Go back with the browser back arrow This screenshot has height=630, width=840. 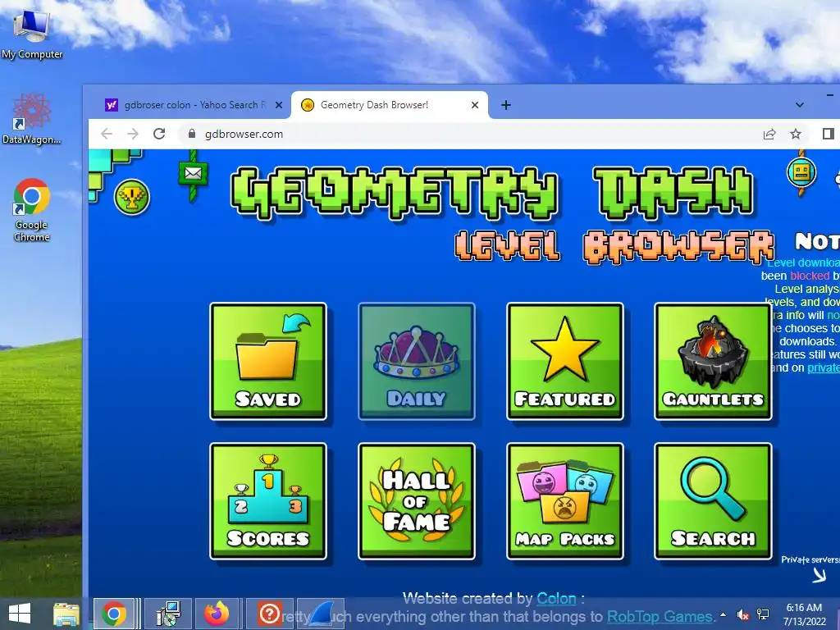click(x=107, y=134)
